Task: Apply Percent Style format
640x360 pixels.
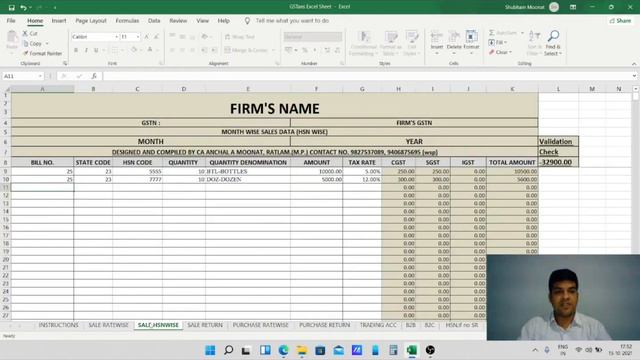Action: click(x=305, y=50)
